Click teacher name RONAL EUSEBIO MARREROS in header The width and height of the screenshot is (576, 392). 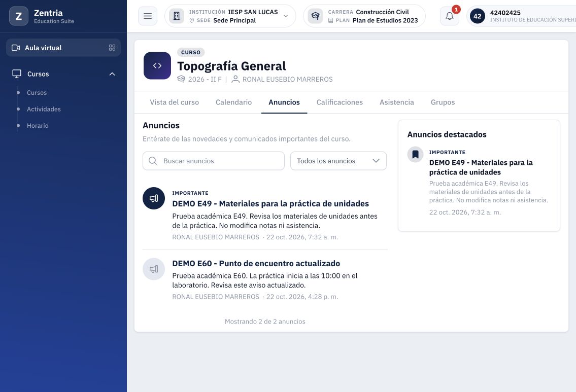(x=287, y=79)
